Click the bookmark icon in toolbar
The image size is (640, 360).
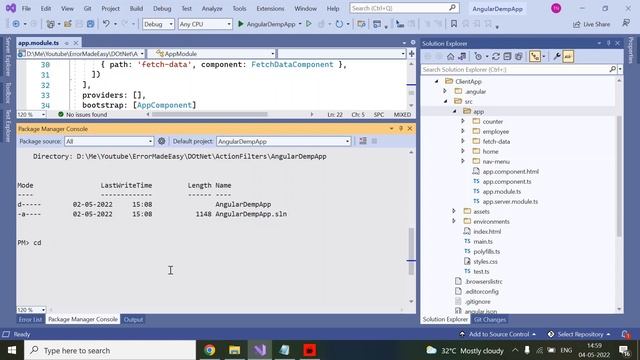pos(453,24)
